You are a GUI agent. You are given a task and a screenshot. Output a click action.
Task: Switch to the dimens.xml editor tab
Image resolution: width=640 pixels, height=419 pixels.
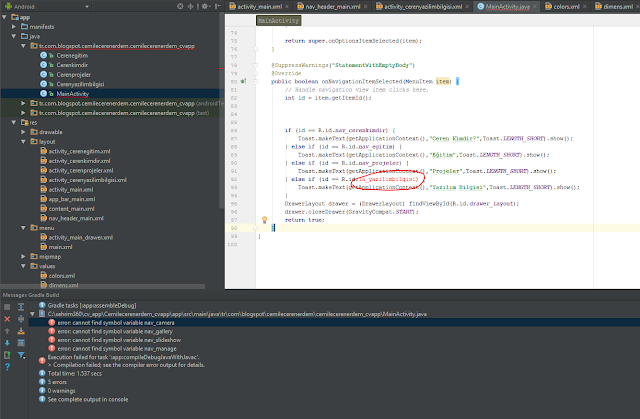614,7
